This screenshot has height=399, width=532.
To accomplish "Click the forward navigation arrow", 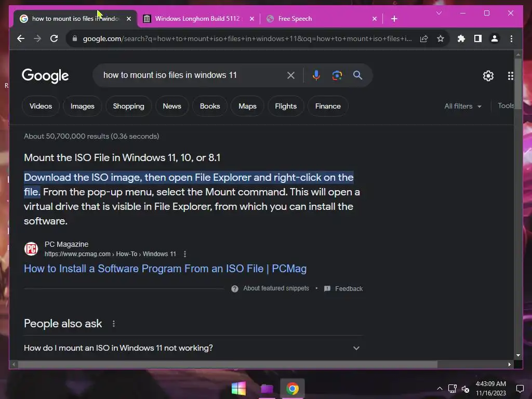I will (x=37, y=38).
